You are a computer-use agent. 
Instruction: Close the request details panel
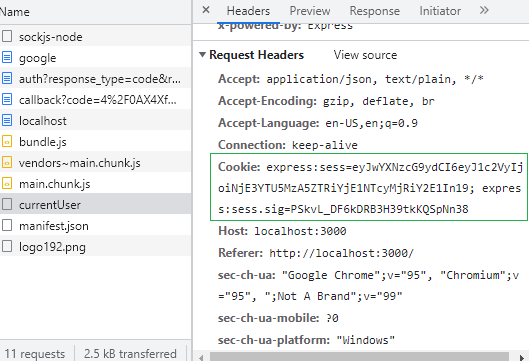coord(206,10)
